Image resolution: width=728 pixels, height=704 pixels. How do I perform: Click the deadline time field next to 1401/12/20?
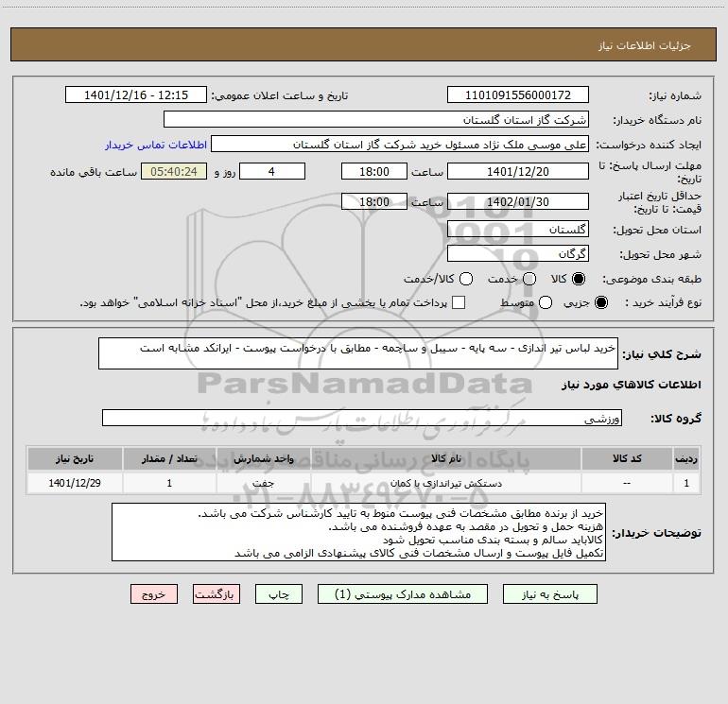[374, 171]
